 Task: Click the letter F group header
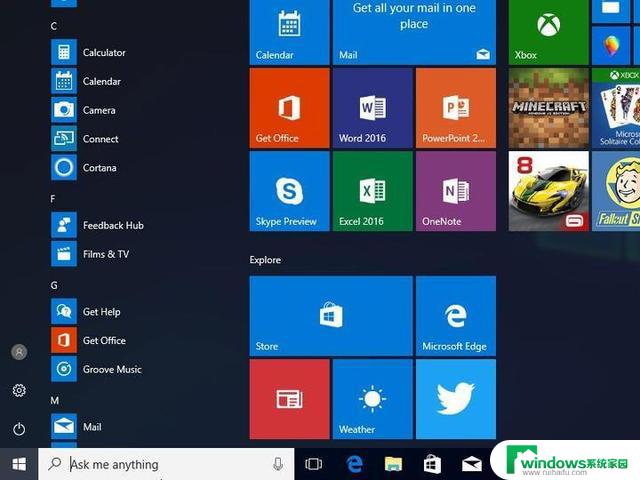tap(53, 199)
